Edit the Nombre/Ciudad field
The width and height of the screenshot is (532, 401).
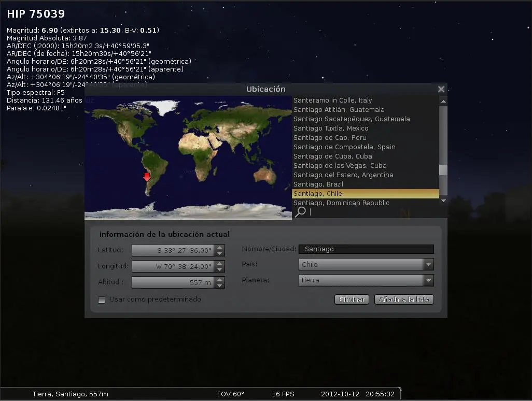click(x=366, y=249)
